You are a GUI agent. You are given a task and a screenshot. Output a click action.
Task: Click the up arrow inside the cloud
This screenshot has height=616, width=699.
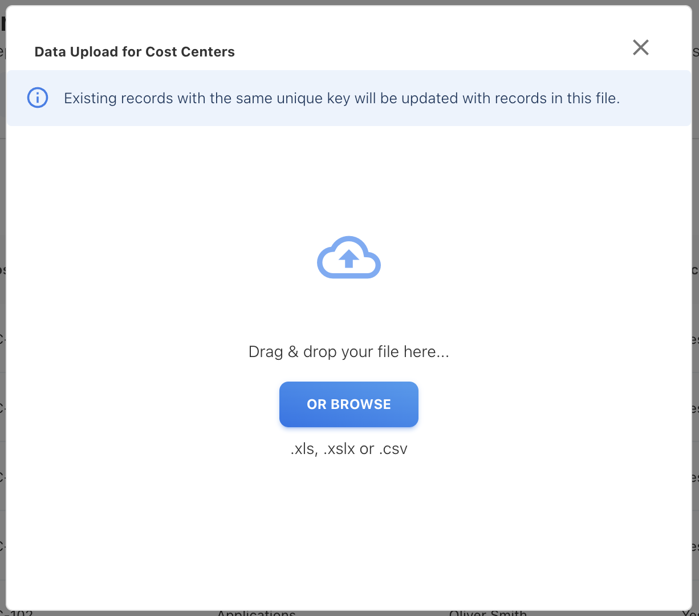tap(348, 260)
